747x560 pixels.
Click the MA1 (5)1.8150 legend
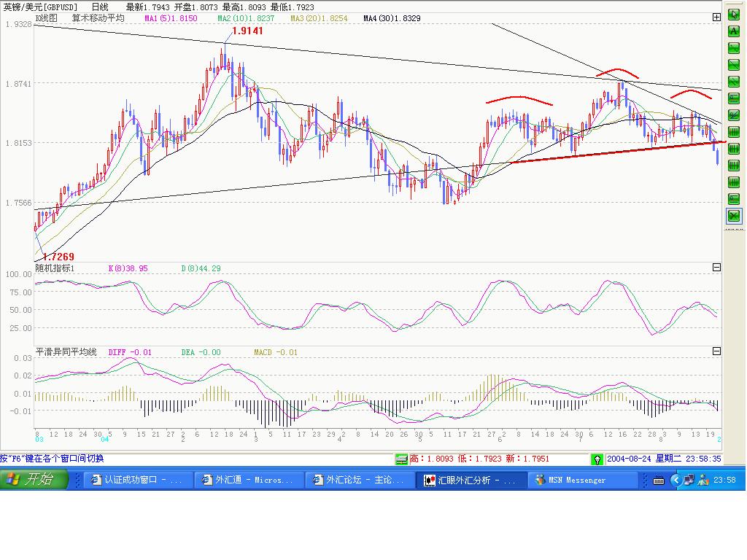[171, 18]
